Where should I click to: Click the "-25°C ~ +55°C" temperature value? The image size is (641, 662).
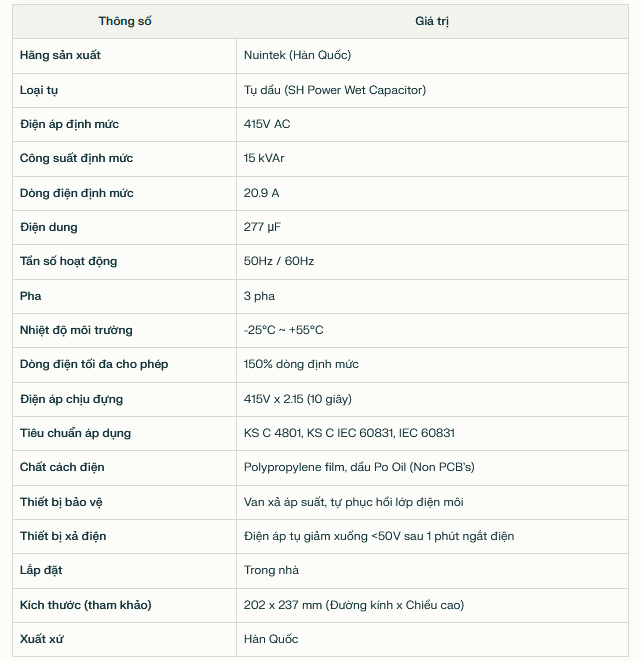click(283, 330)
